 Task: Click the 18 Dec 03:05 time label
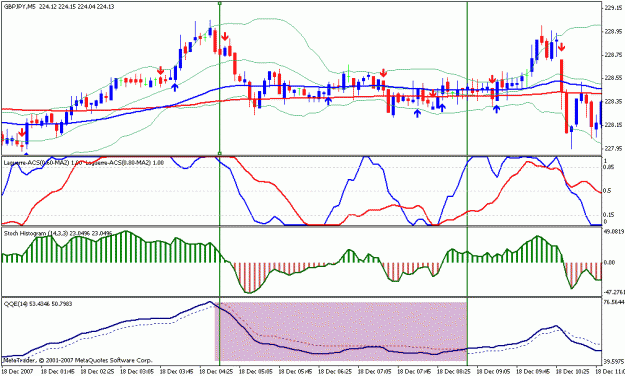(137, 371)
